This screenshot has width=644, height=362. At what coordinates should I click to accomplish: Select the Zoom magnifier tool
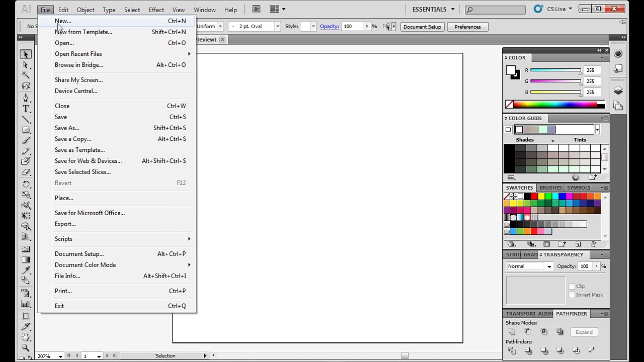[x=26, y=347]
